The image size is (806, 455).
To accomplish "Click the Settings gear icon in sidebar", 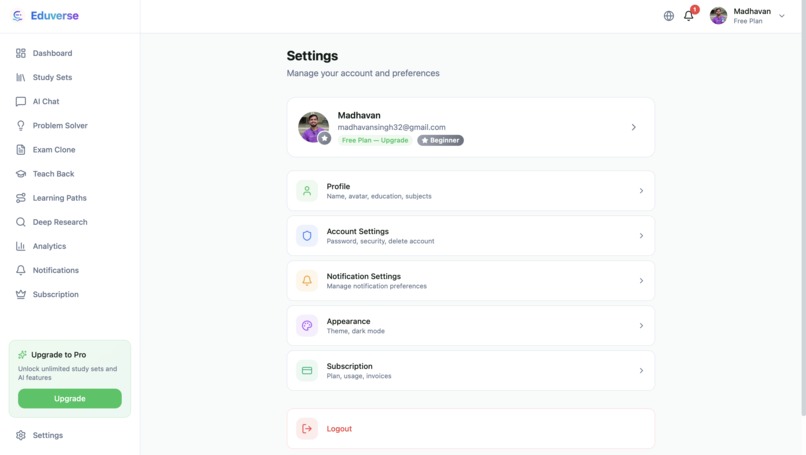I will 21,435.
